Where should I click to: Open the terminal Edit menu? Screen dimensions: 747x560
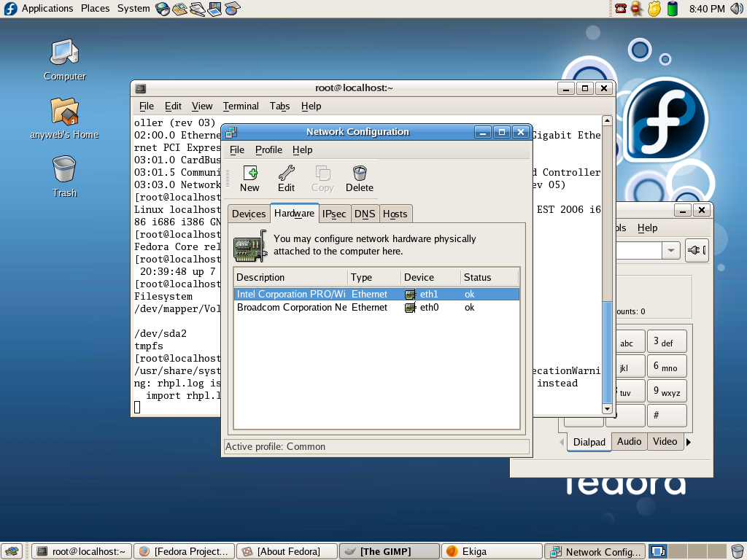tap(173, 106)
